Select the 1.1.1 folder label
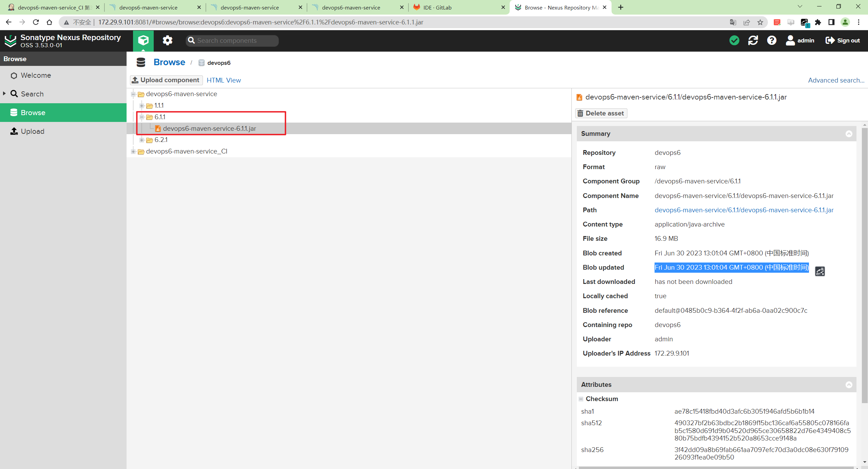The width and height of the screenshot is (868, 469). click(x=159, y=106)
